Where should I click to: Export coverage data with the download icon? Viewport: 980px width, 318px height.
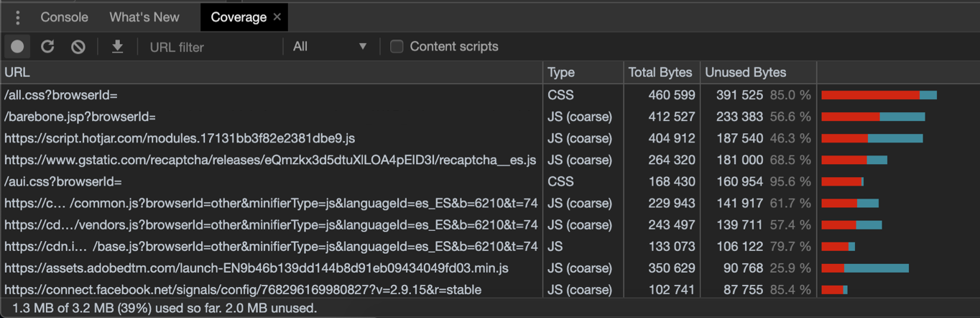(117, 47)
